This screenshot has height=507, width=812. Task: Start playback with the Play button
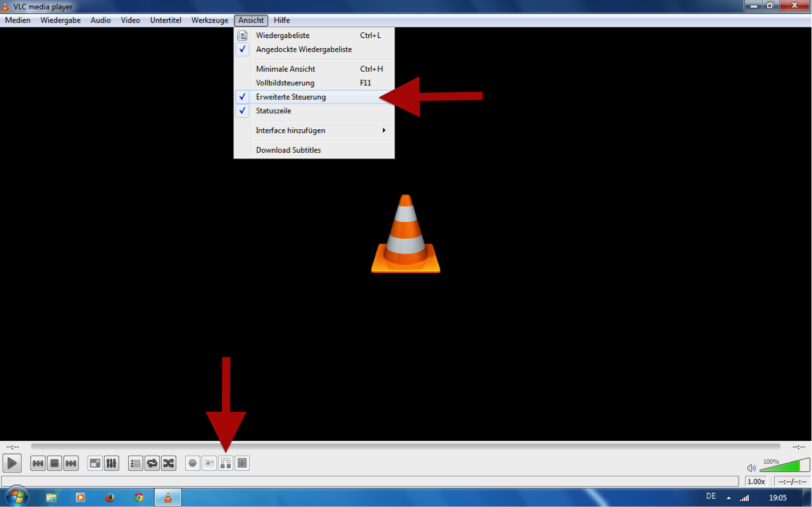pos(12,463)
